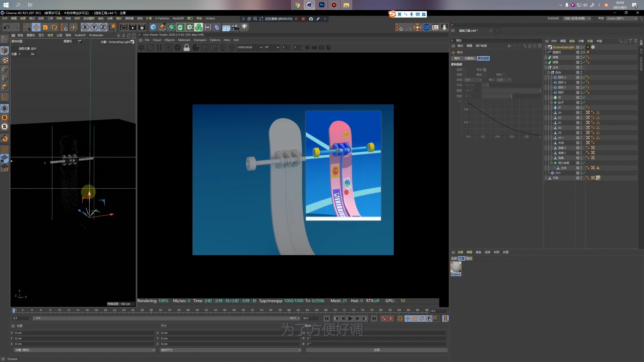The width and height of the screenshot is (644, 362).
Task: Add a cube primitive object
Action: pyautogui.click(x=153, y=27)
